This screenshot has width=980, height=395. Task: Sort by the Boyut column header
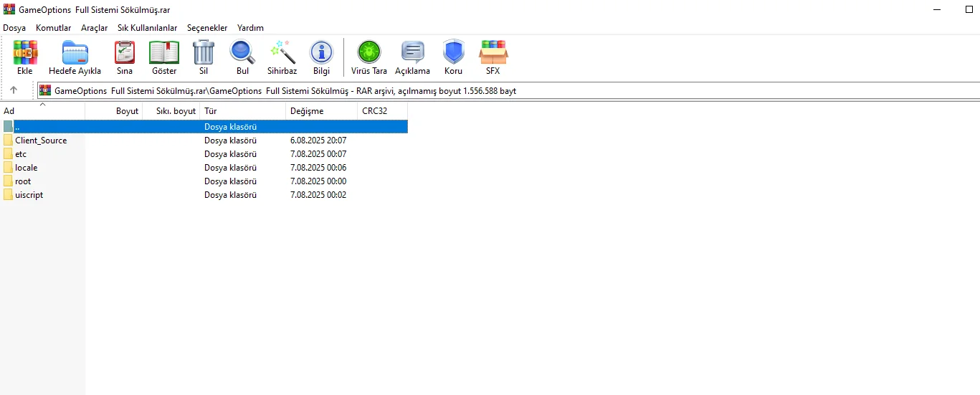pos(114,111)
